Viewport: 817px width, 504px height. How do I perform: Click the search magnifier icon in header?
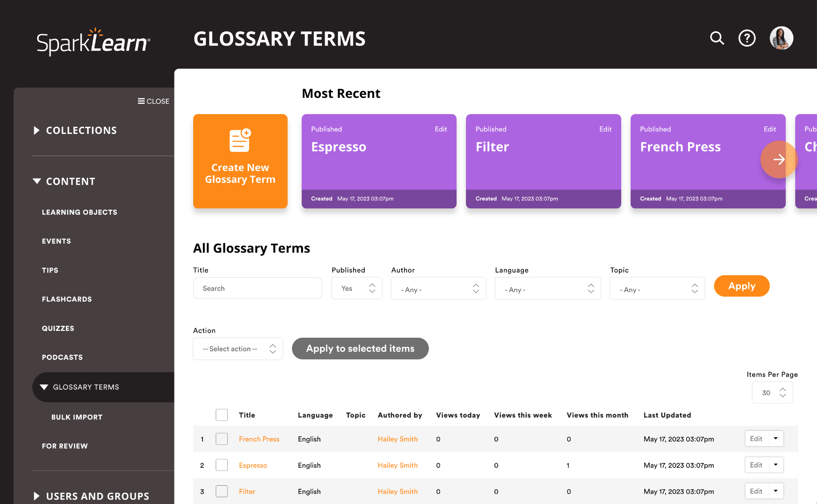[x=717, y=38]
